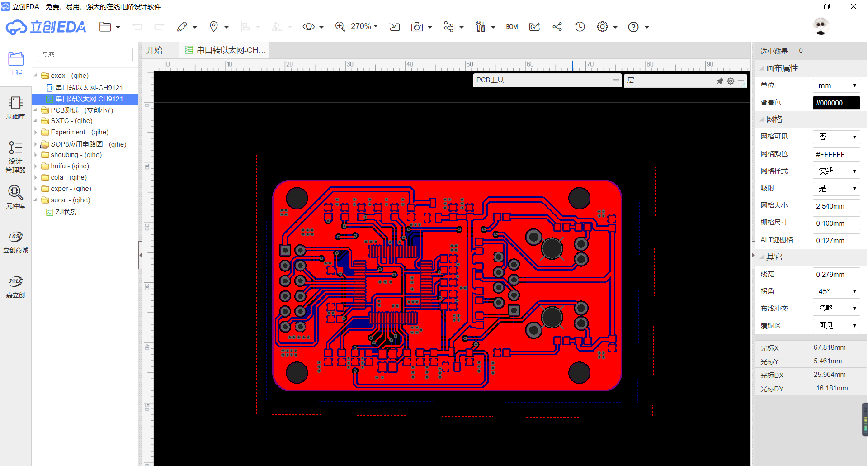Expand the Experiment - (qihe) folder
868x466 pixels.
[36, 132]
